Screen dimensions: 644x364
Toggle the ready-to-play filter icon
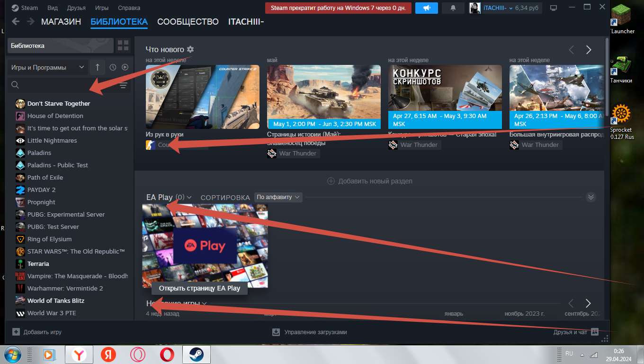125,67
